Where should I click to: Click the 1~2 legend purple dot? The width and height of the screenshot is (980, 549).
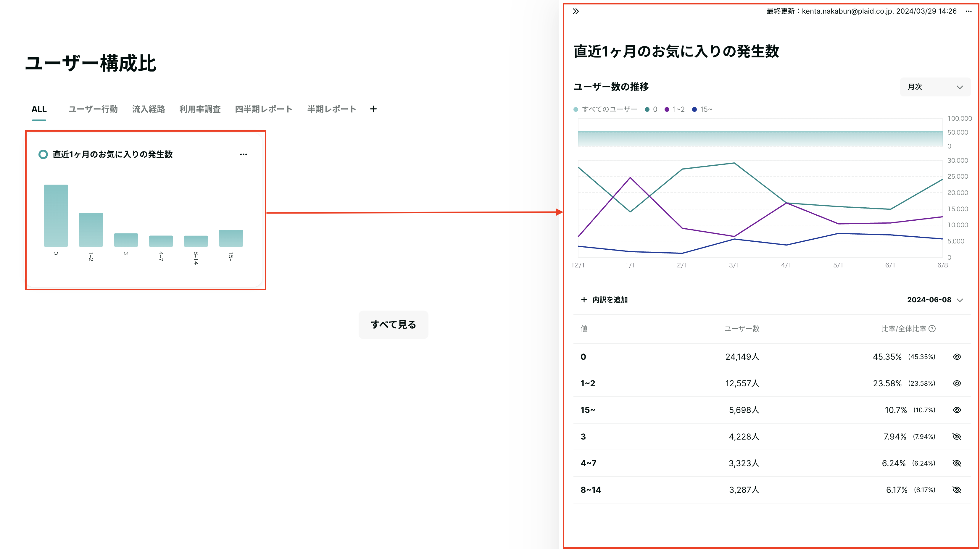(x=667, y=109)
